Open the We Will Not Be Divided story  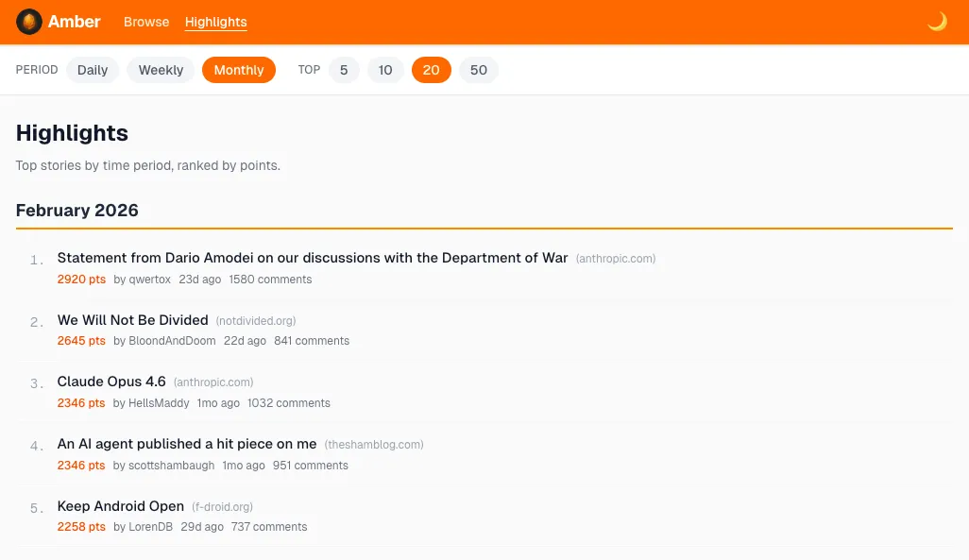coord(133,320)
